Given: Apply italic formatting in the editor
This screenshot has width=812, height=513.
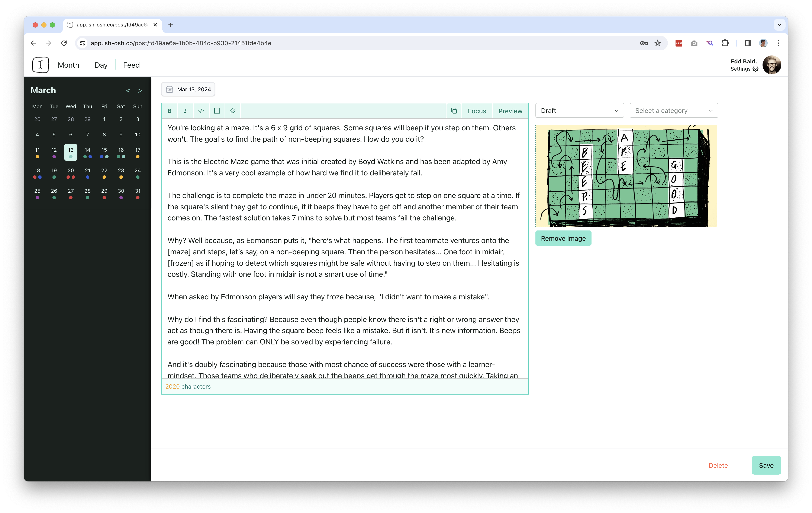Looking at the screenshot, I should tap(185, 111).
